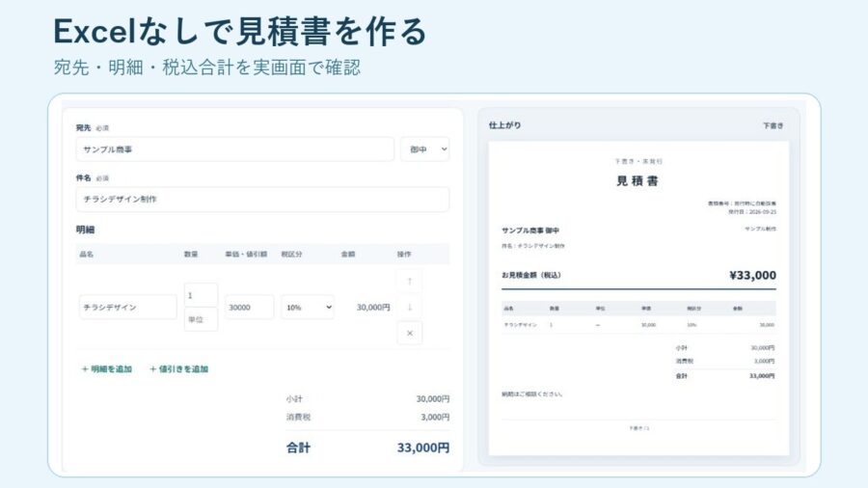The height and width of the screenshot is (488, 868).
Task: Click the 値引きを追加 link
Action: [178, 369]
